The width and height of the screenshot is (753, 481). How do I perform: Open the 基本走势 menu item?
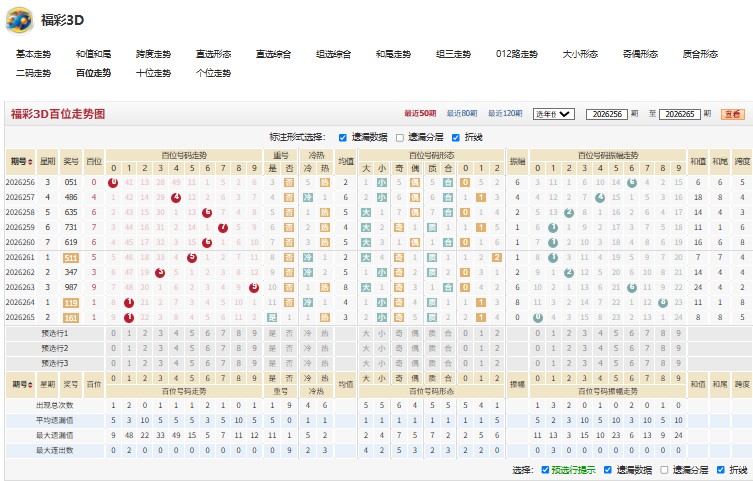33,54
